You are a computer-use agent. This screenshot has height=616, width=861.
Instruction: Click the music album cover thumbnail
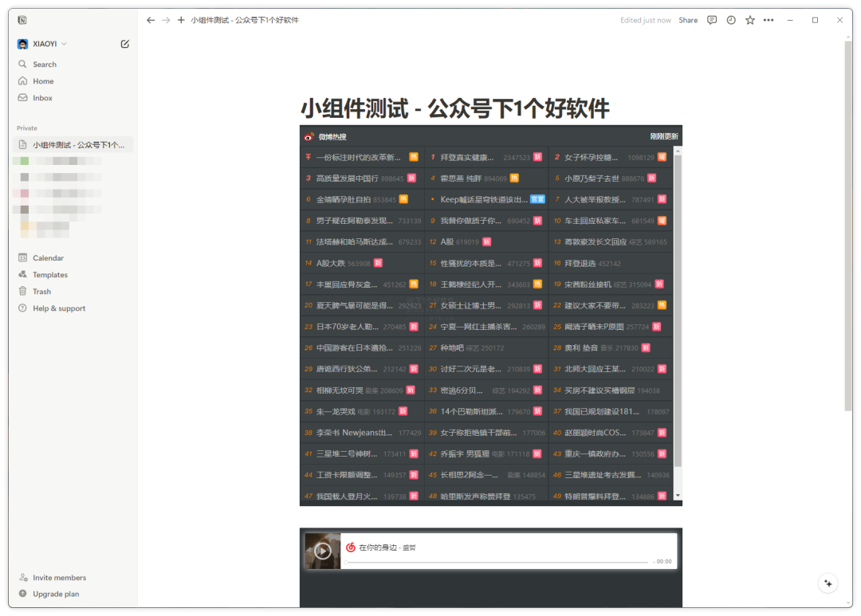[322, 551]
